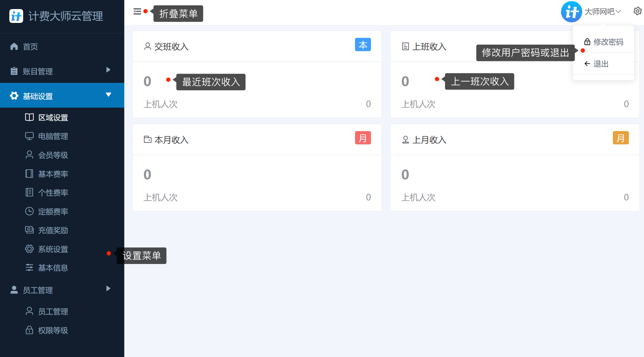Image resolution: width=644 pixels, height=357 pixels.
Task: Select 退出 from the user menu
Action: tap(604, 64)
